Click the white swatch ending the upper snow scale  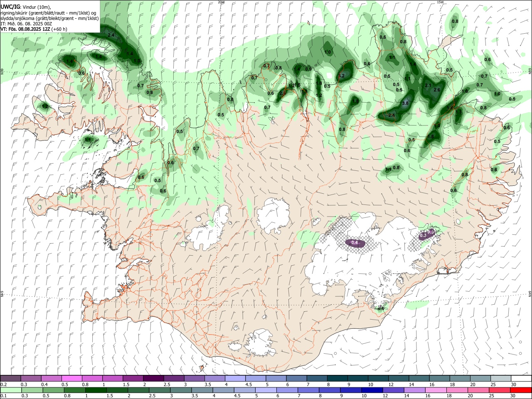pos(521,378)
